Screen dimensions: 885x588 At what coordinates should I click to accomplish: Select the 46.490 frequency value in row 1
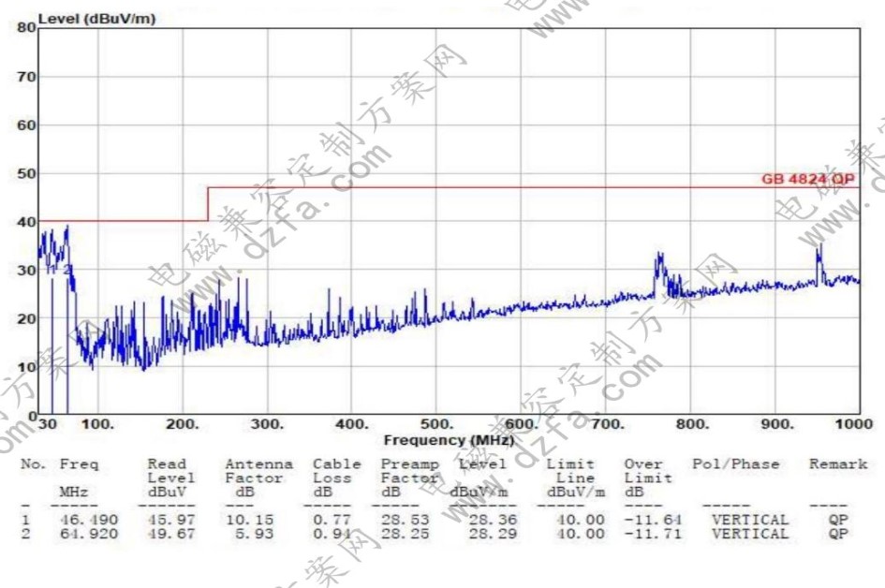89,519
